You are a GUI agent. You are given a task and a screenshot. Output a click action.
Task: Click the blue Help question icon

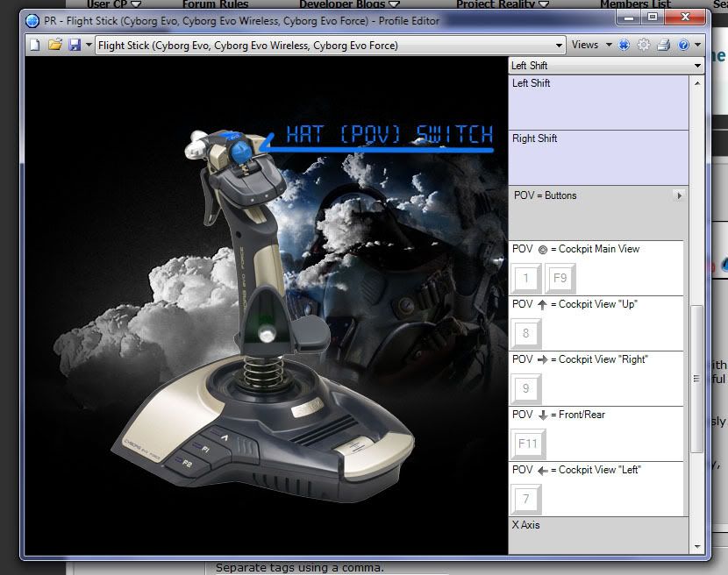point(683,45)
